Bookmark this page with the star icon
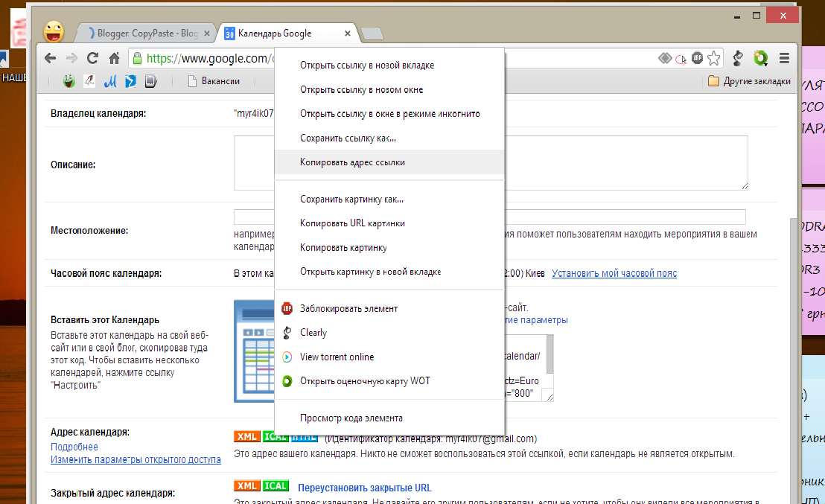 pyautogui.click(x=713, y=58)
